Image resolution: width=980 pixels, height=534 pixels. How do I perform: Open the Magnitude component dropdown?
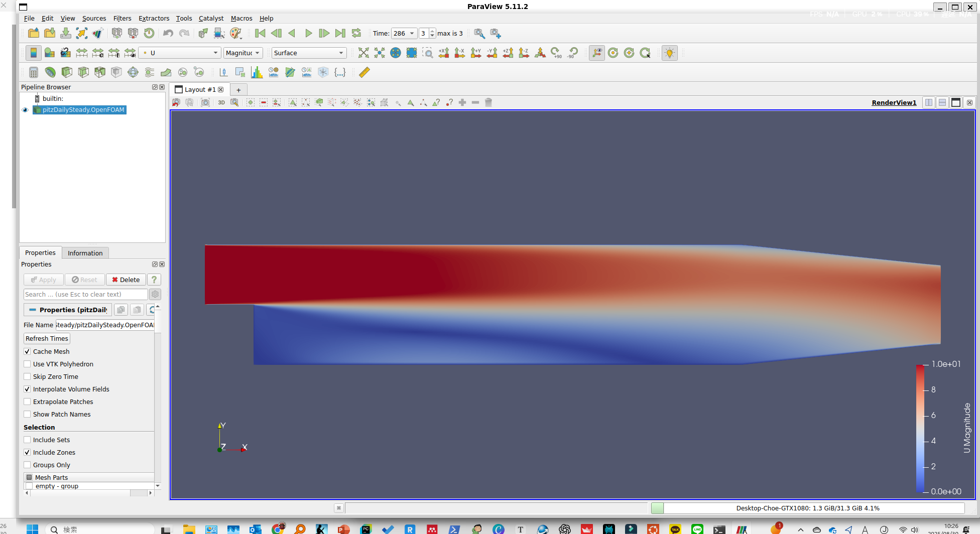tap(243, 53)
